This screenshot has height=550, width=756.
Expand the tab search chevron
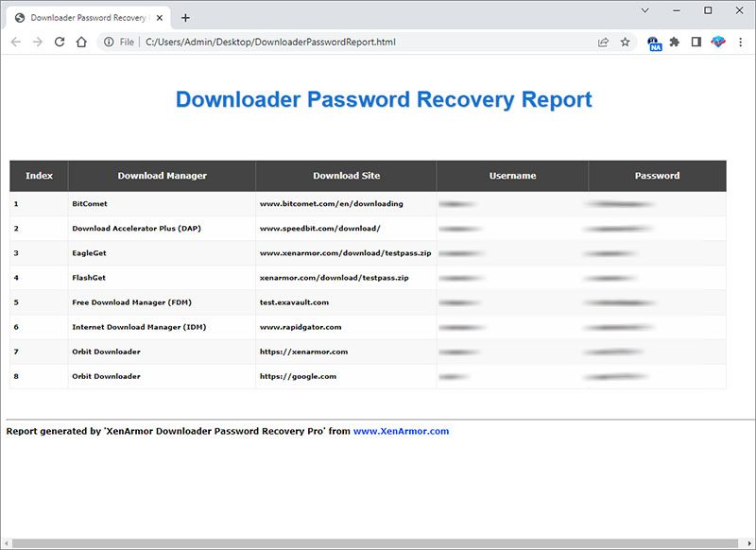tap(644, 10)
